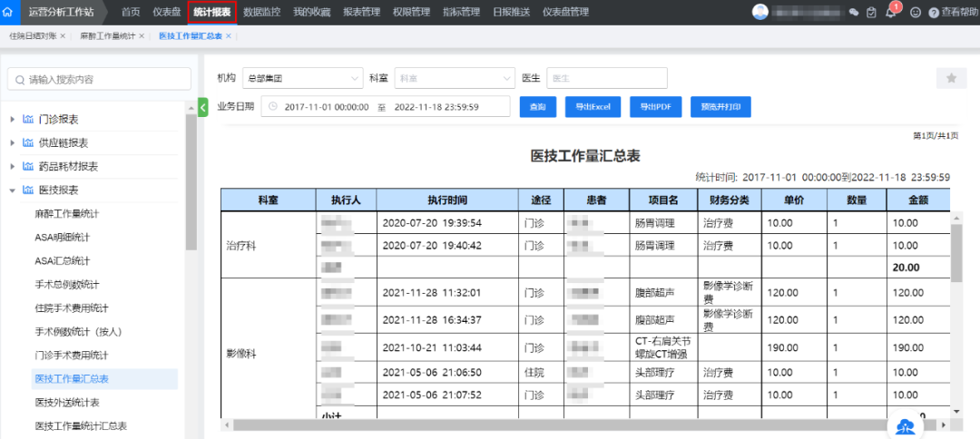Expand the 药品耗材报表 tree node arrow
Screen dimensions: 980x439
tap(13, 167)
